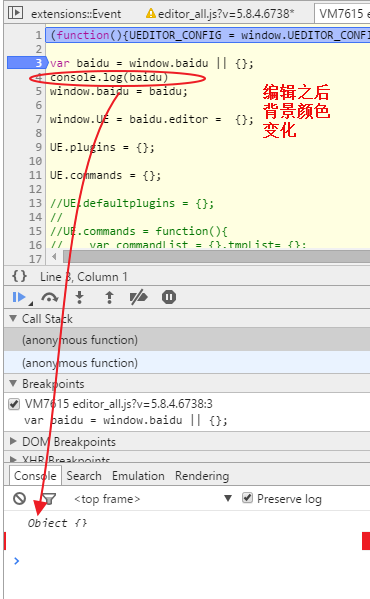Image resolution: width=370 pixels, height=599 pixels.
Task: Click the UE.commands = {}; code line
Action: 105,175
